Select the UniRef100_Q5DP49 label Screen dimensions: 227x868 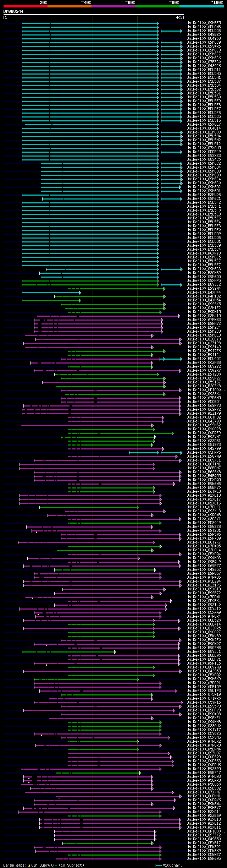tap(204, 152)
